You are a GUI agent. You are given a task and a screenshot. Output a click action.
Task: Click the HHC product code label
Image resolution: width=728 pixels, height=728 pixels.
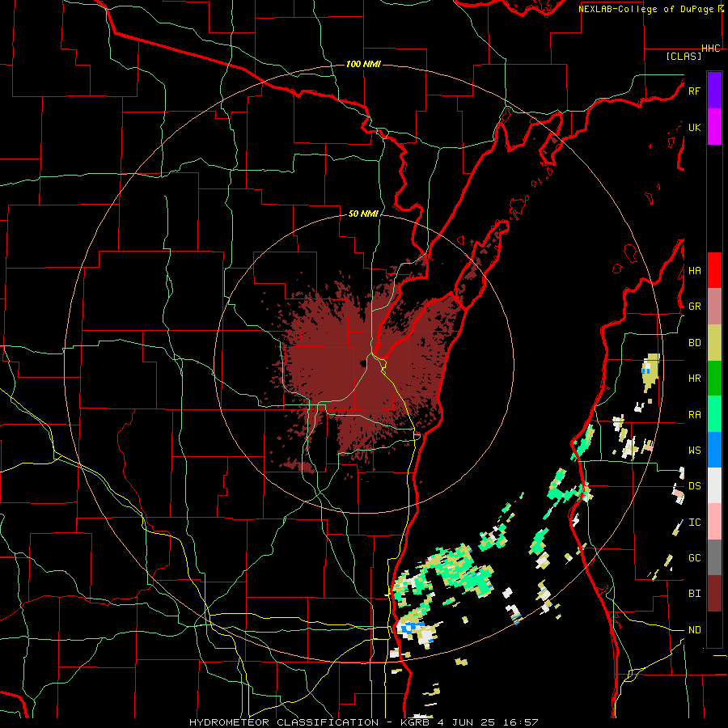coord(711,49)
